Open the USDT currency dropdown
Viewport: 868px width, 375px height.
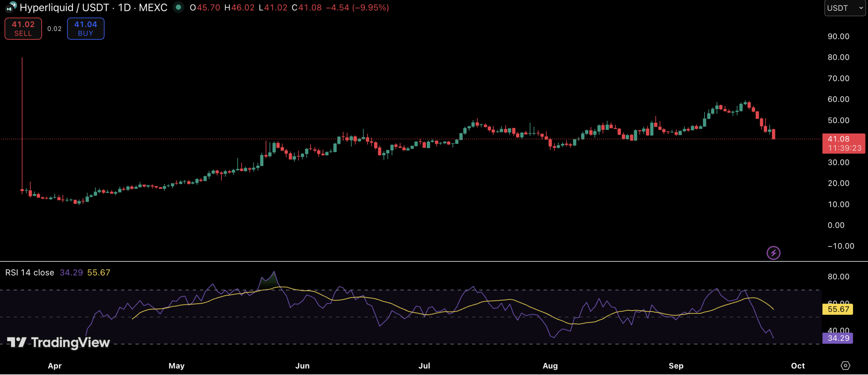point(845,8)
